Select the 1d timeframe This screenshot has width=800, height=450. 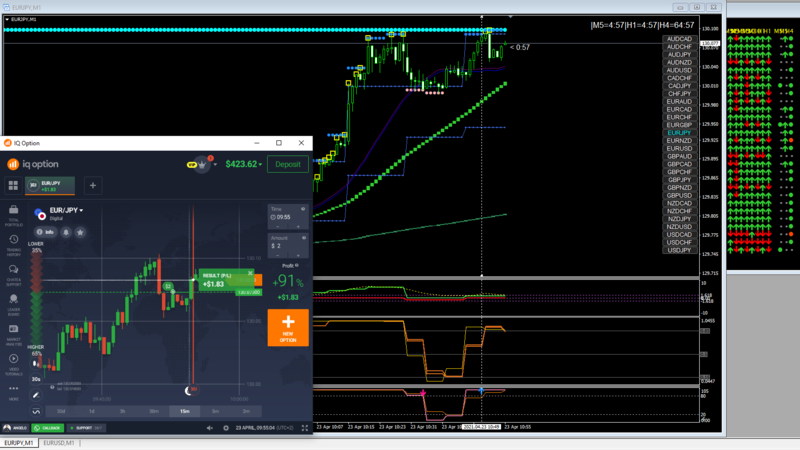click(92, 411)
